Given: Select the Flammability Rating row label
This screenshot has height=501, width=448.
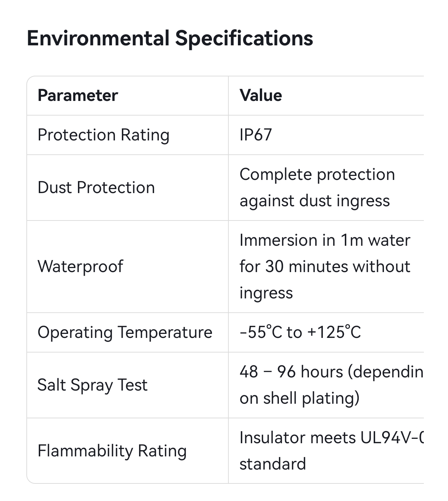Looking at the screenshot, I should (112, 451).
